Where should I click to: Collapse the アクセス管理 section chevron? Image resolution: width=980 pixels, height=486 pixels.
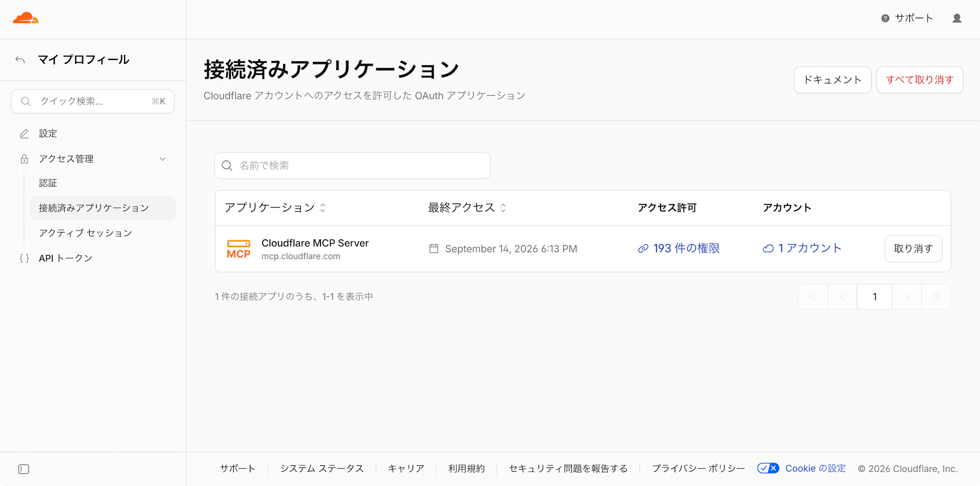tap(163, 159)
